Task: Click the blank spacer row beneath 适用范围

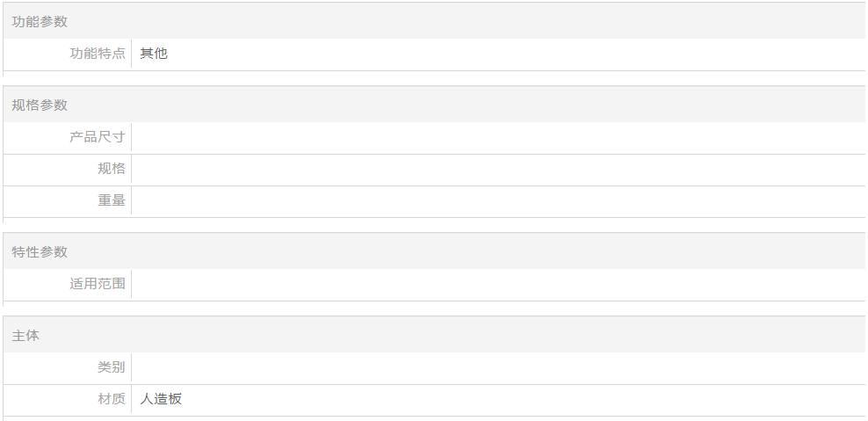Action: tap(434, 308)
